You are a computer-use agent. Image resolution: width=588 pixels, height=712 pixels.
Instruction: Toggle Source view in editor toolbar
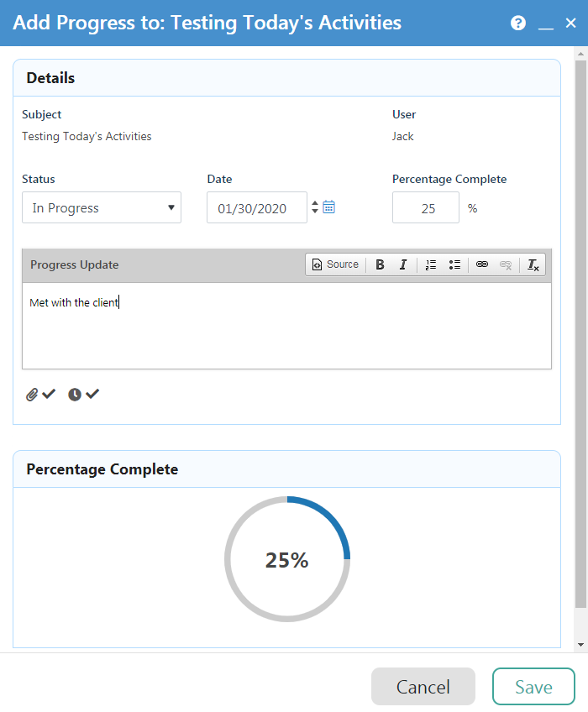pyautogui.click(x=335, y=264)
